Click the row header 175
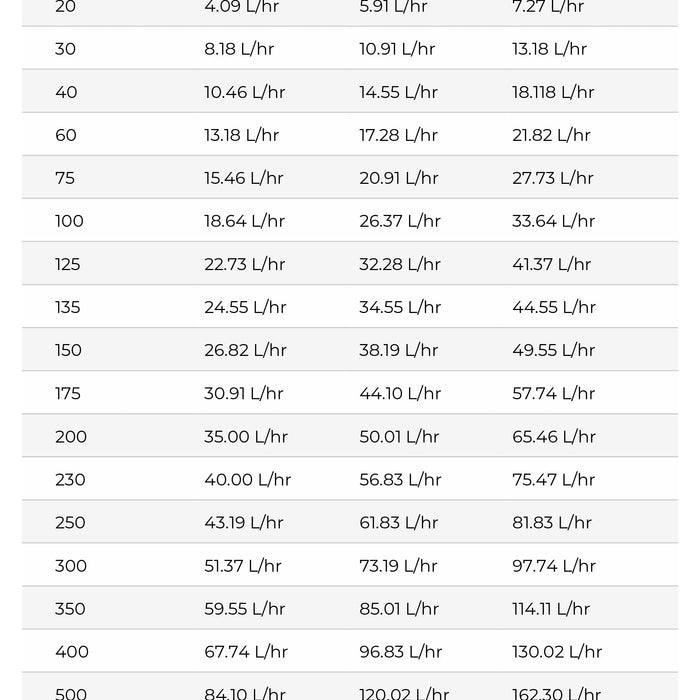The image size is (700, 700). pos(68,393)
